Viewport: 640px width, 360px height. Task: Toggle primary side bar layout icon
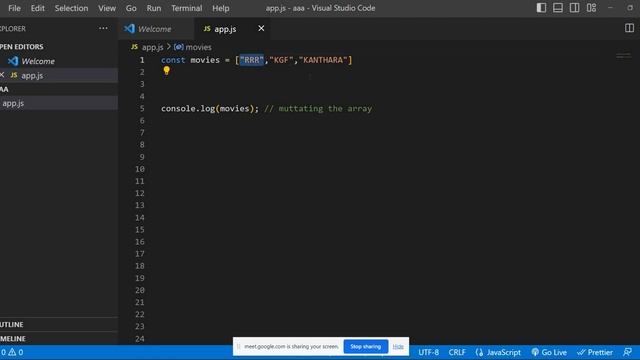(x=541, y=8)
